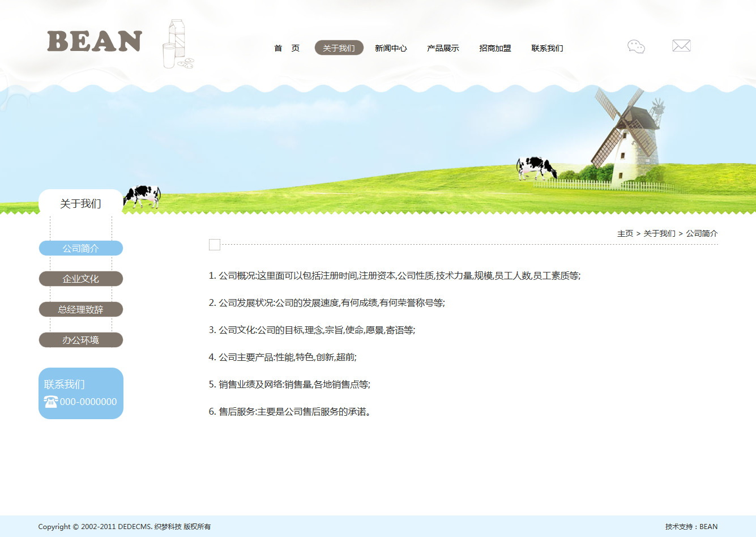This screenshot has height=537, width=756.
Task: Click the milk carton illustration icon
Action: tap(177, 44)
